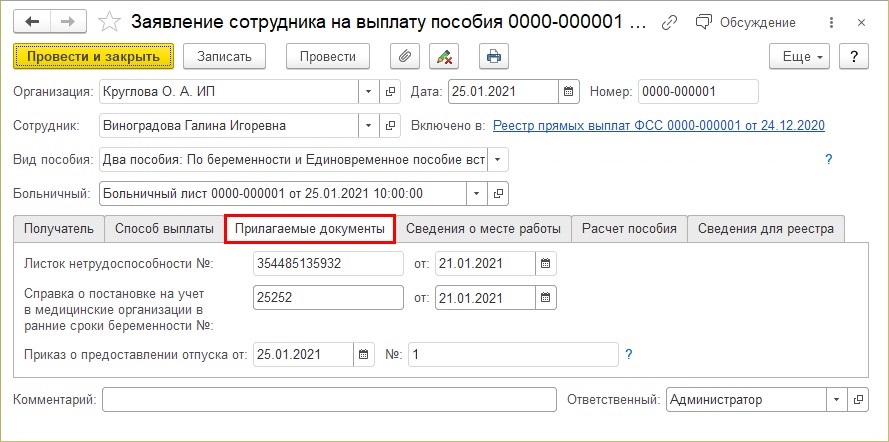Click the Приказ number field containing 1
The height and width of the screenshot is (442, 889).
tap(513, 355)
